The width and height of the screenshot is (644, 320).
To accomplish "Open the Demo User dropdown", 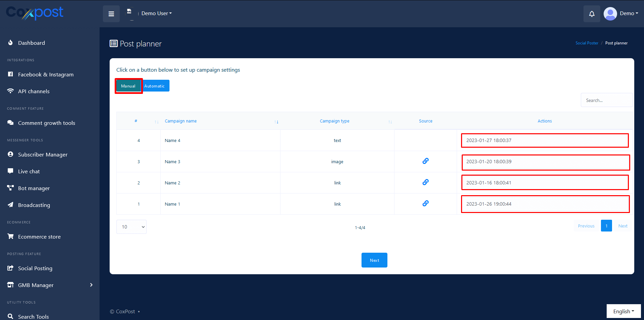I will [x=156, y=13].
